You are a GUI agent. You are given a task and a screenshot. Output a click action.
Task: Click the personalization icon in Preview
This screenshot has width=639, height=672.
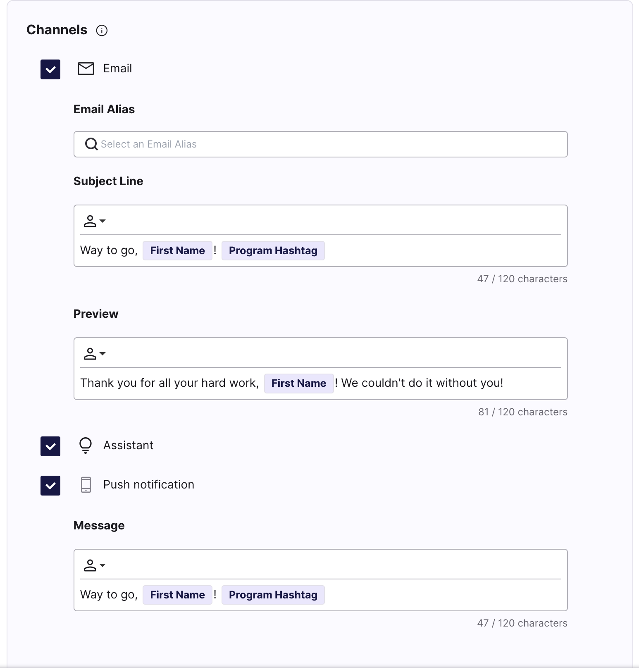pyautogui.click(x=94, y=354)
